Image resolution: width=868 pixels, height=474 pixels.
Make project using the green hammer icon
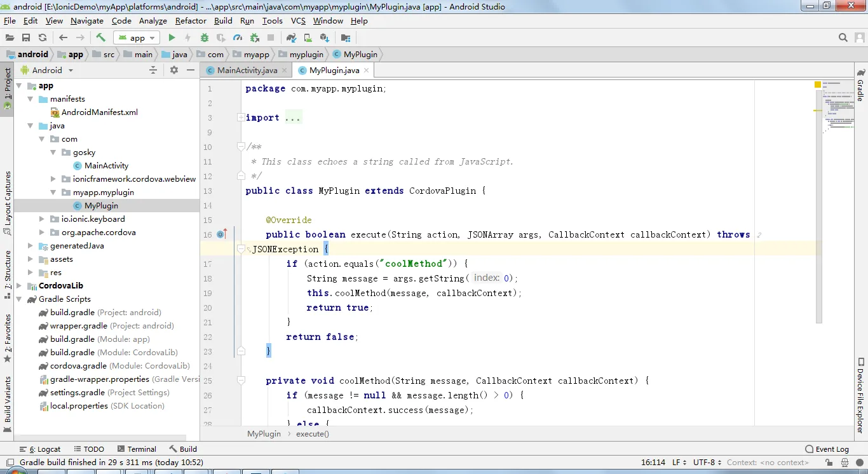click(101, 37)
